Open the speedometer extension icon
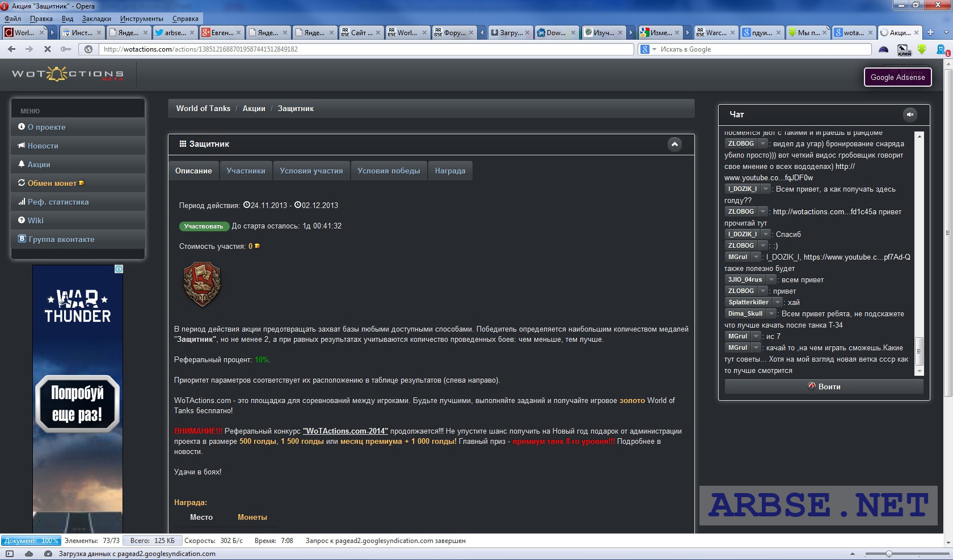The width and height of the screenshot is (953, 560). point(883,49)
